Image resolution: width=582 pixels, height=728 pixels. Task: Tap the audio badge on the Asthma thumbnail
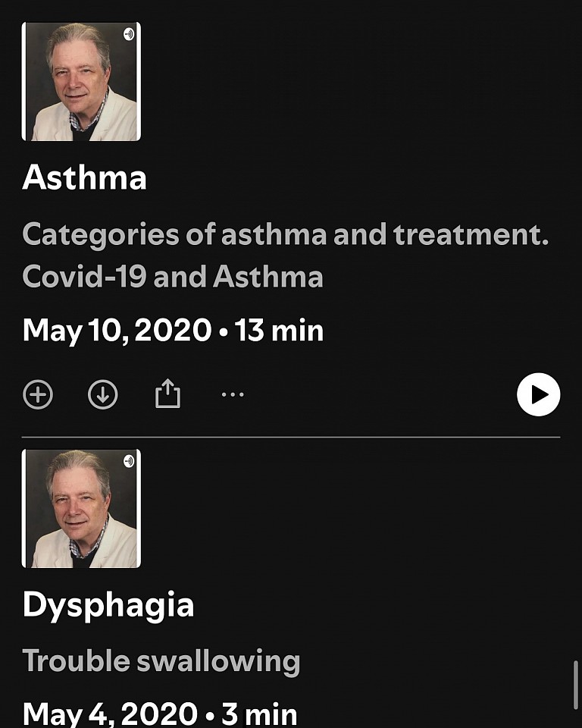tap(129, 34)
